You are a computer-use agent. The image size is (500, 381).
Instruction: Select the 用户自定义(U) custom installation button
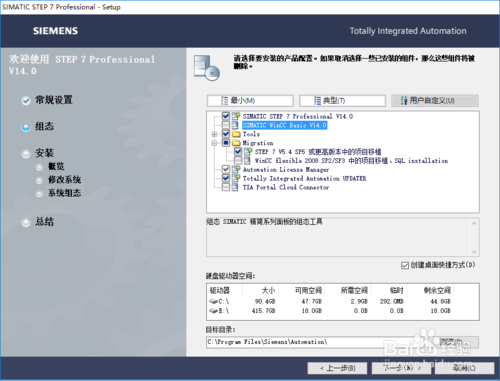pos(435,100)
